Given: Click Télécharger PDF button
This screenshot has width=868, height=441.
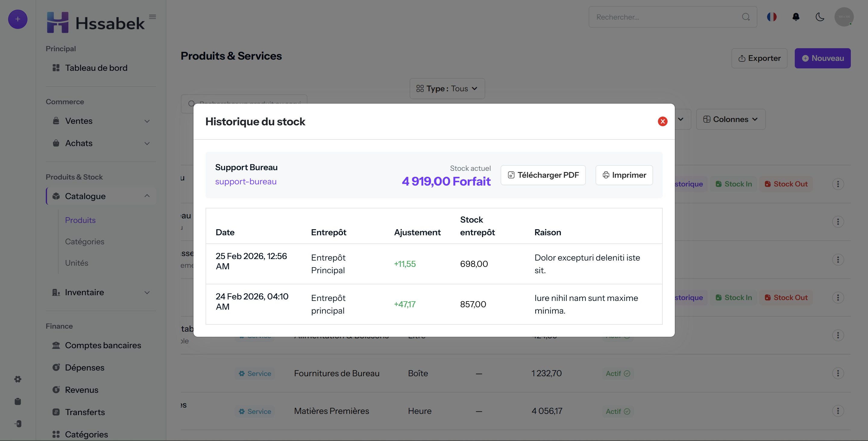Looking at the screenshot, I should click(x=543, y=175).
